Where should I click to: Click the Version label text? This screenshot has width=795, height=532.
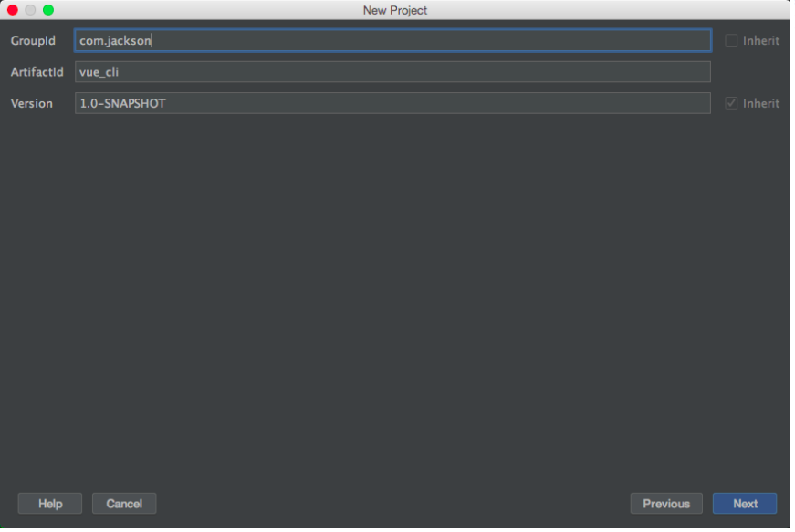[32, 103]
